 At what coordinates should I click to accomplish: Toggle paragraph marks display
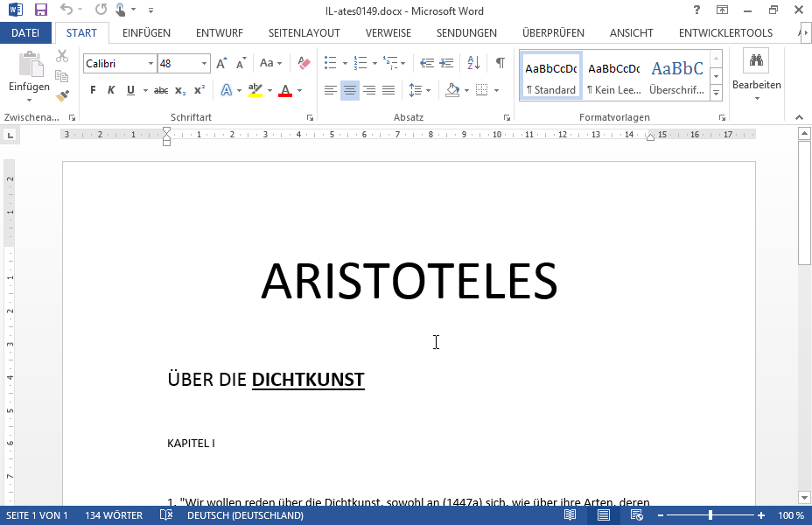[500, 63]
